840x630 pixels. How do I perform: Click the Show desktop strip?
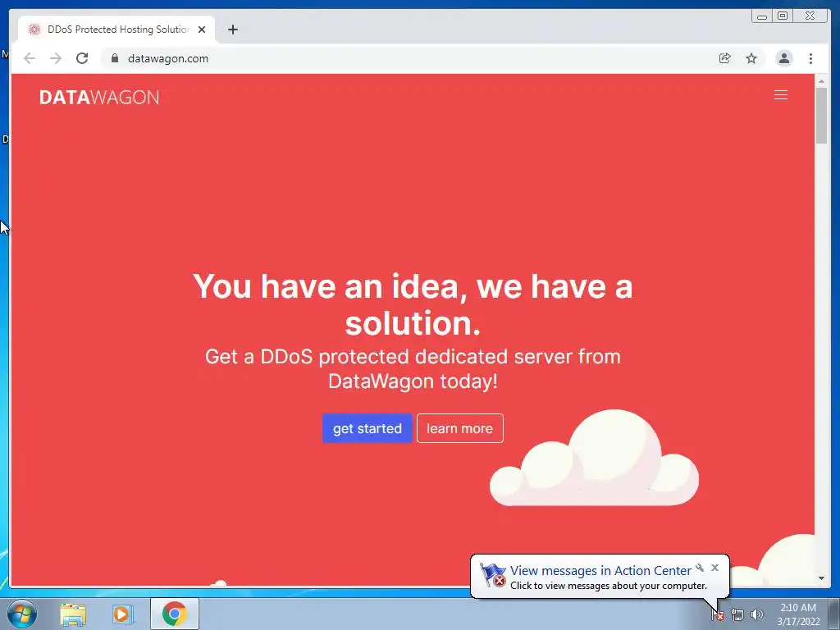click(x=834, y=614)
